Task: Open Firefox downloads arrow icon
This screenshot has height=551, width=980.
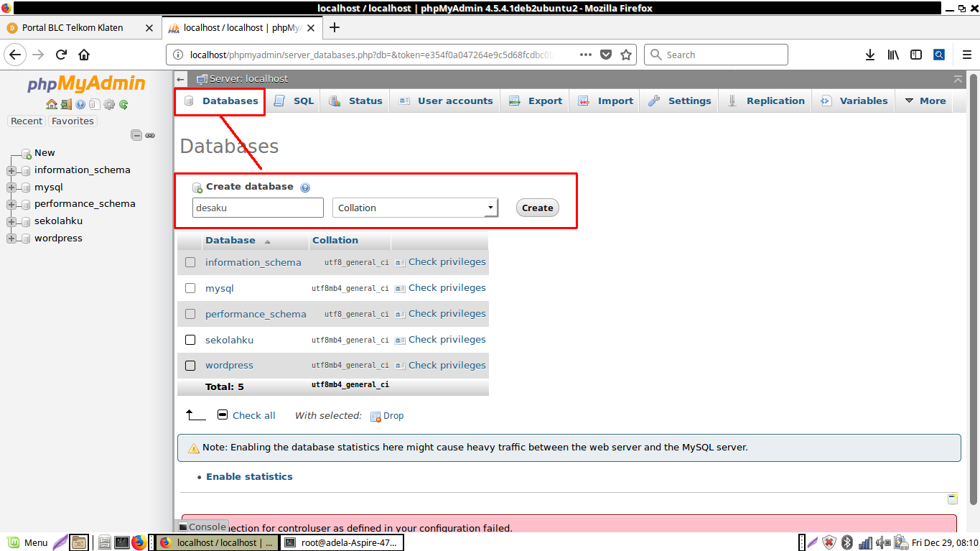Action: pyautogui.click(x=870, y=55)
